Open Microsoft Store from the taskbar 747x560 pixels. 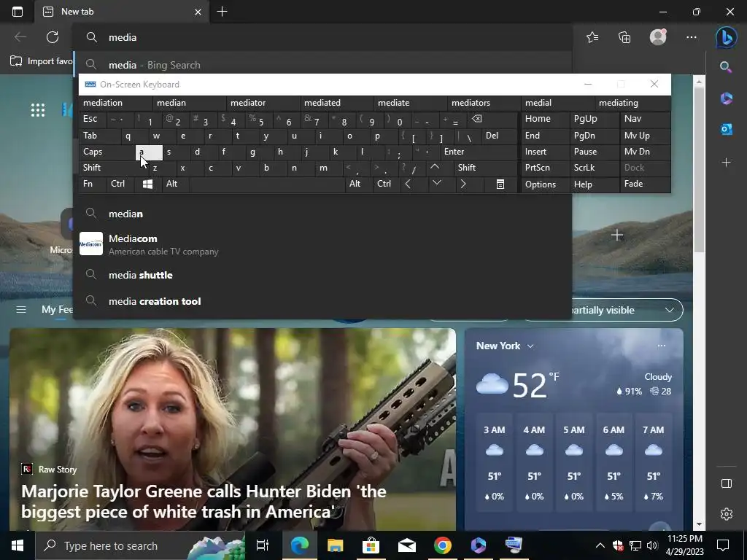pyautogui.click(x=371, y=545)
